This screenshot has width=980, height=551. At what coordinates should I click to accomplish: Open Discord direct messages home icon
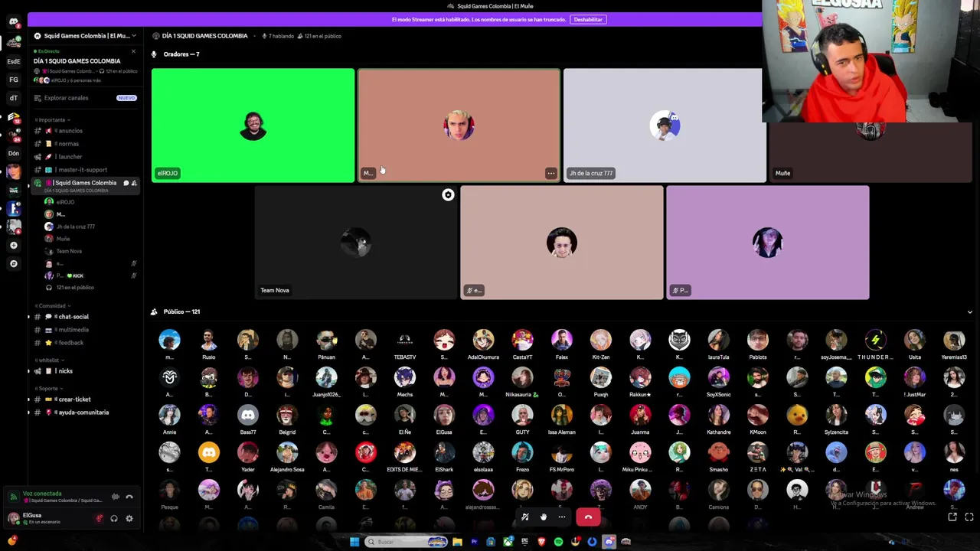click(13, 21)
